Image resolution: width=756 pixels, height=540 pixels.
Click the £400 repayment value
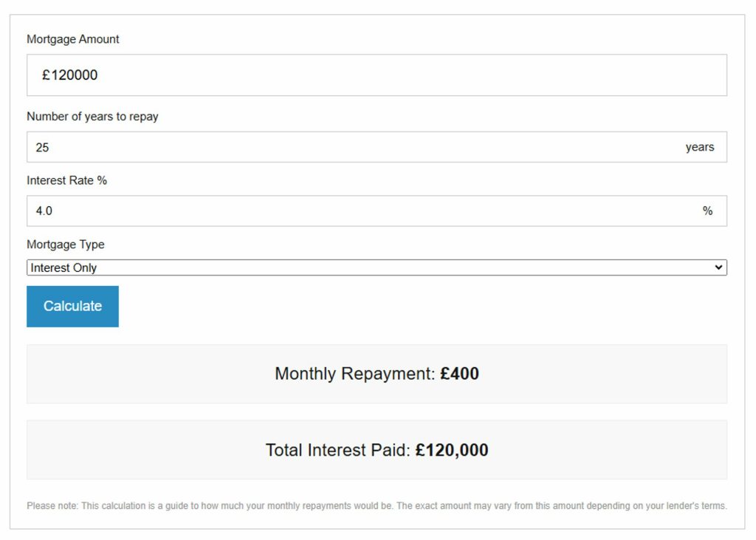pos(459,374)
